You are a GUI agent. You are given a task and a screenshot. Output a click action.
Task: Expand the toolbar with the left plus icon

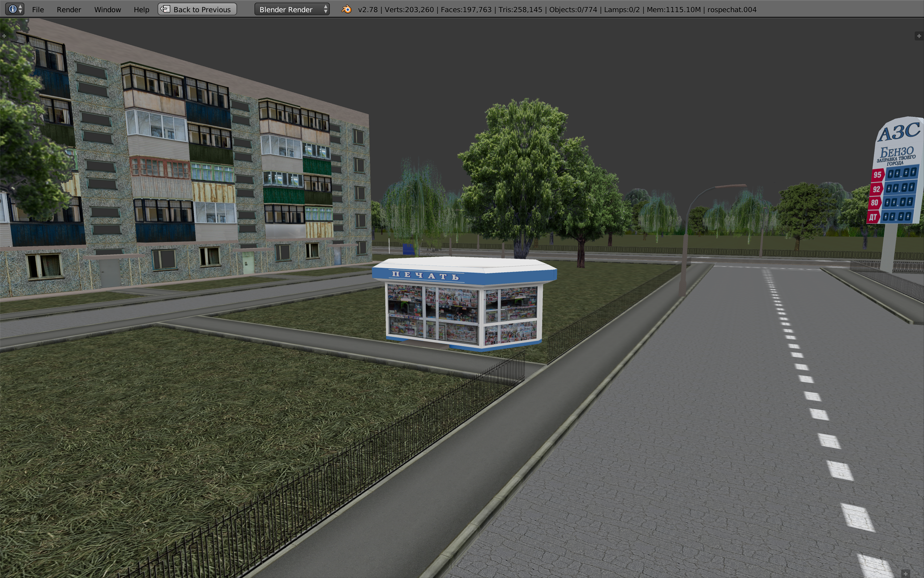[x=4, y=36]
